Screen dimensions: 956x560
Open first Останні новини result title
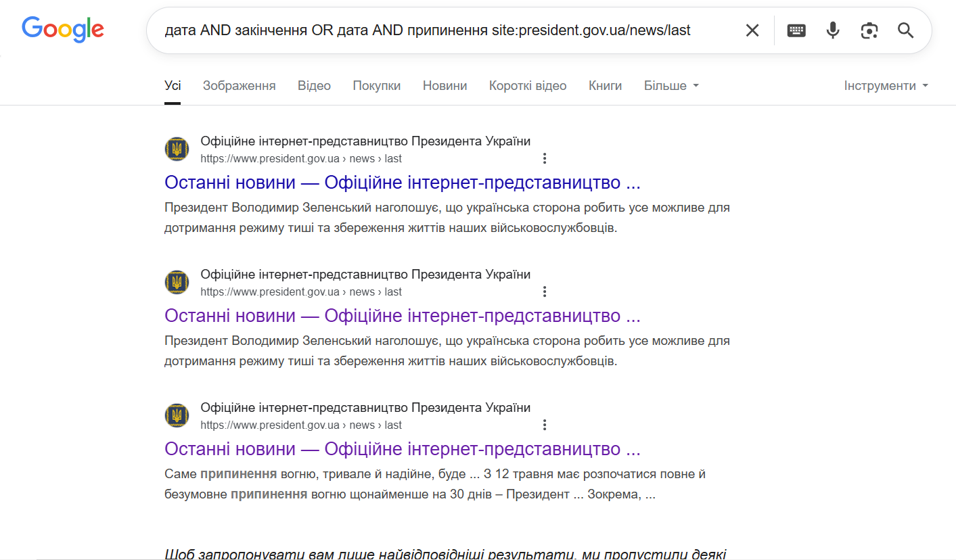coord(403,183)
